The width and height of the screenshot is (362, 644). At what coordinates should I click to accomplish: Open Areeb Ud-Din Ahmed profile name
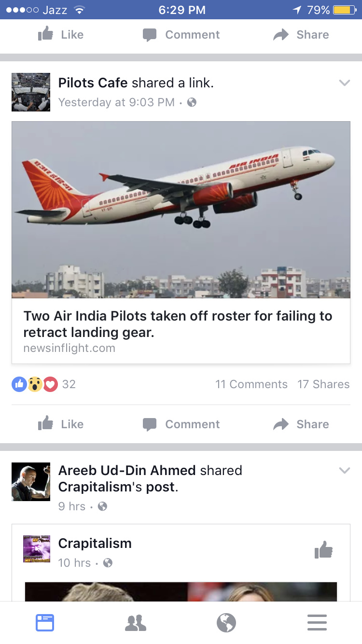[x=127, y=470]
